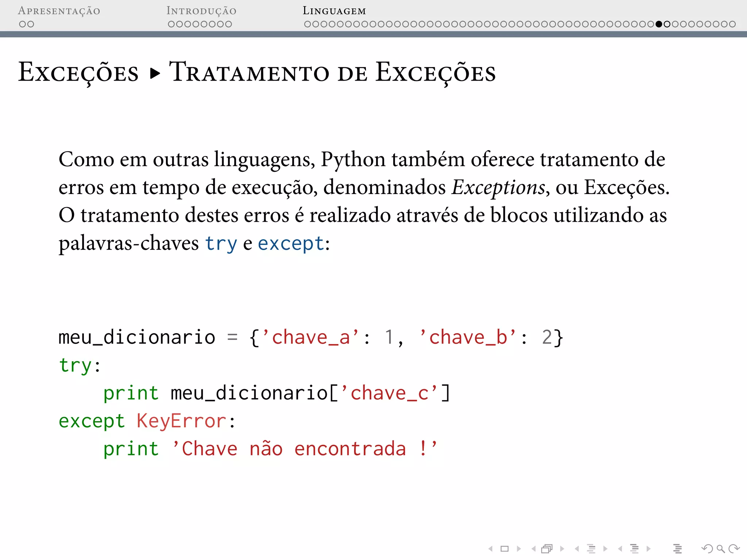
Task: Click the 'Exceções' word at title start
Action: (78, 73)
